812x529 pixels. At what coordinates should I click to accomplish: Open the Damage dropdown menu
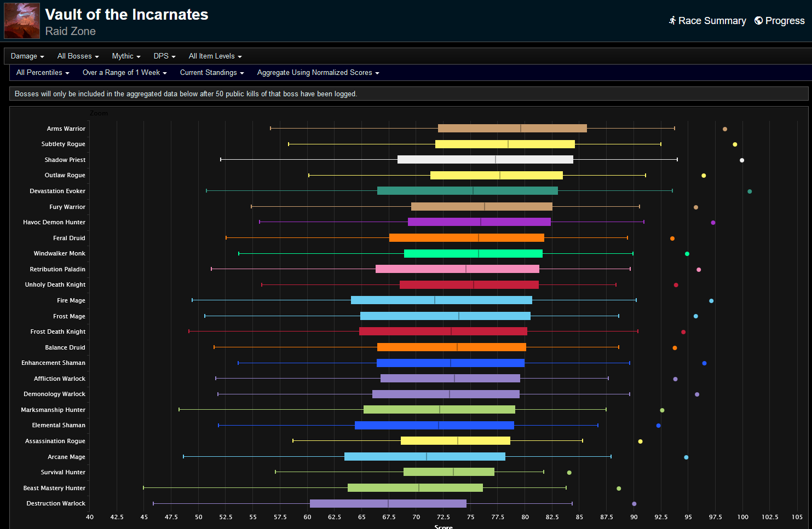[27, 56]
